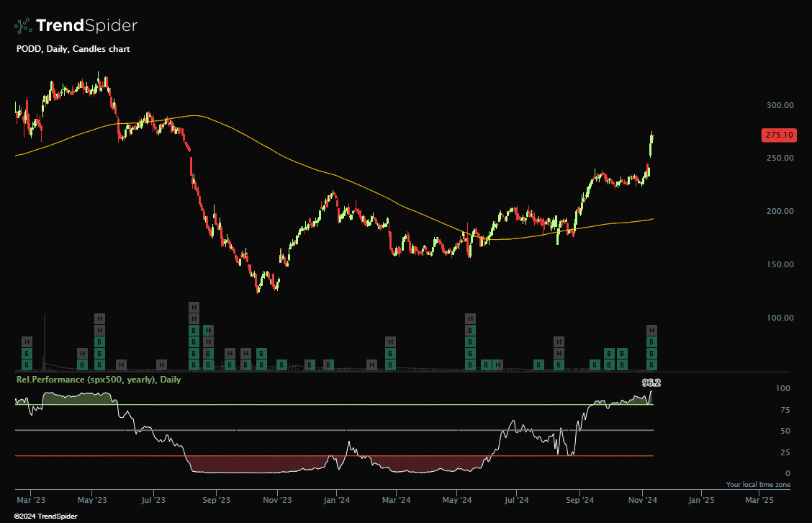Click the Sep '24 date label
The width and height of the screenshot is (812, 523).
click(580, 500)
